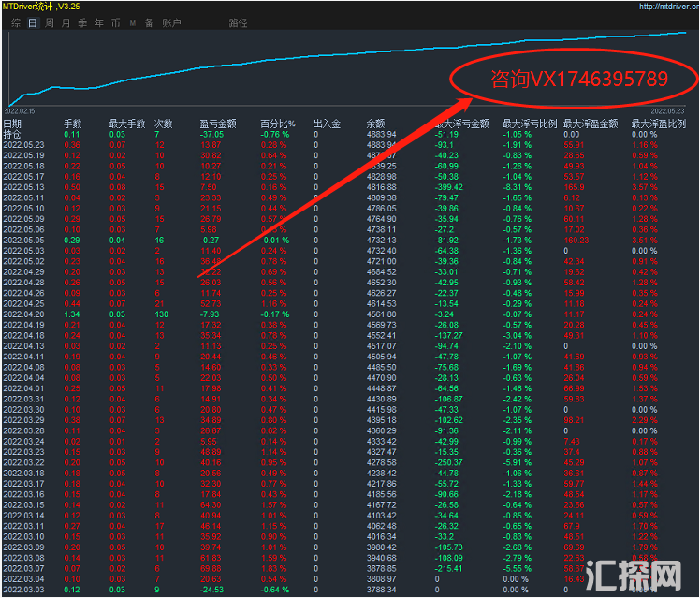The width and height of the screenshot is (700, 598).
Task: Open the 账户 account tab
Action: [172, 22]
